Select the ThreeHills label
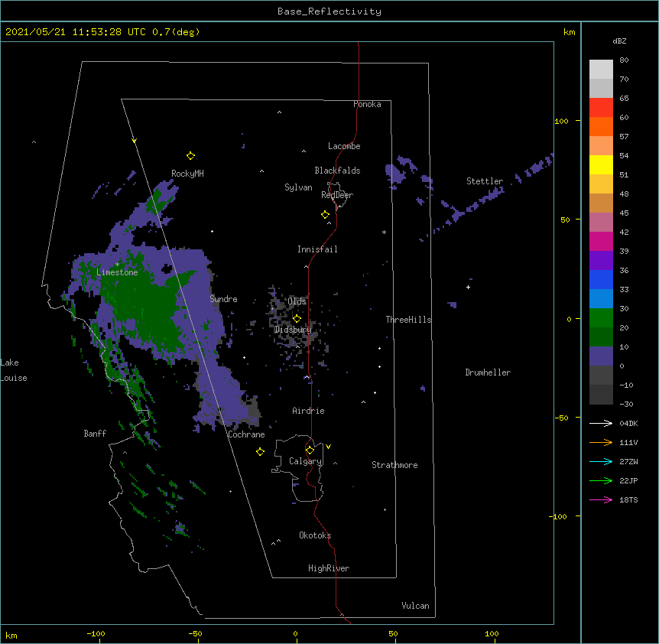Screen dimensions: 659x644 [408, 320]
